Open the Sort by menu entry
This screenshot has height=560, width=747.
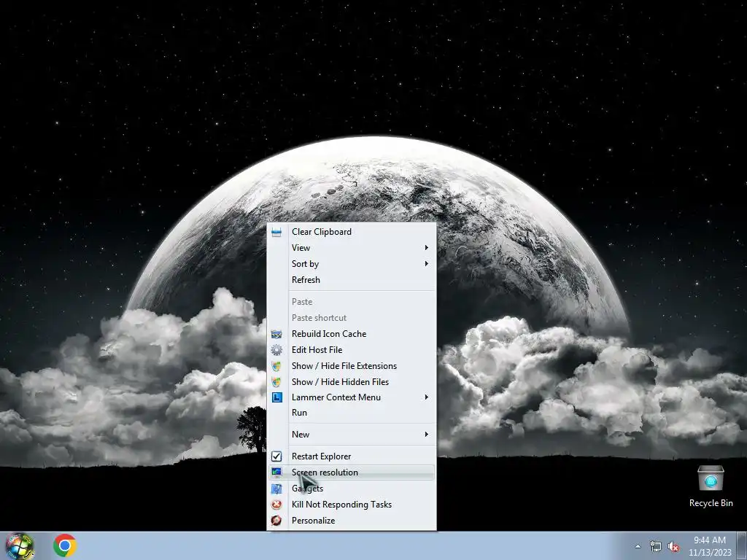(x=352, y=264)
